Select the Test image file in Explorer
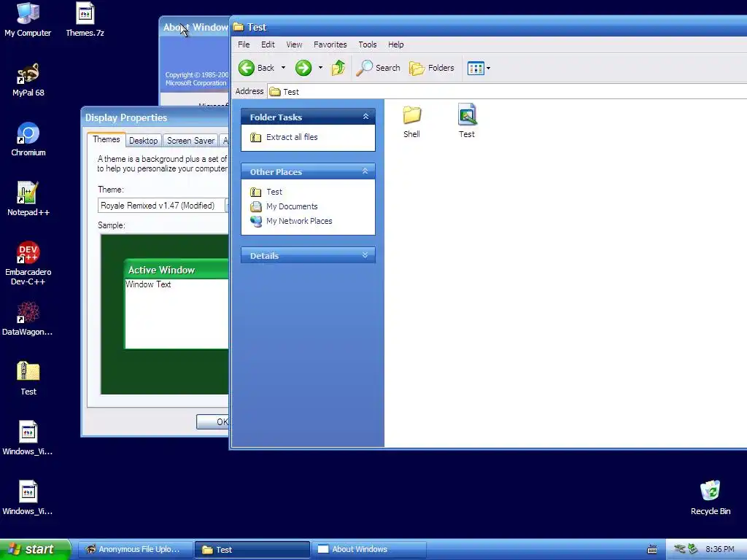The width and height of the screenshot is (747, 560). click(467, 122)
